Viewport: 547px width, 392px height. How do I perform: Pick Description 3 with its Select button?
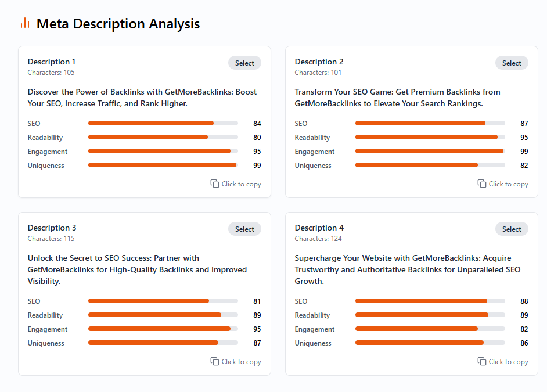pyautogui.click(x=244, y=229)
